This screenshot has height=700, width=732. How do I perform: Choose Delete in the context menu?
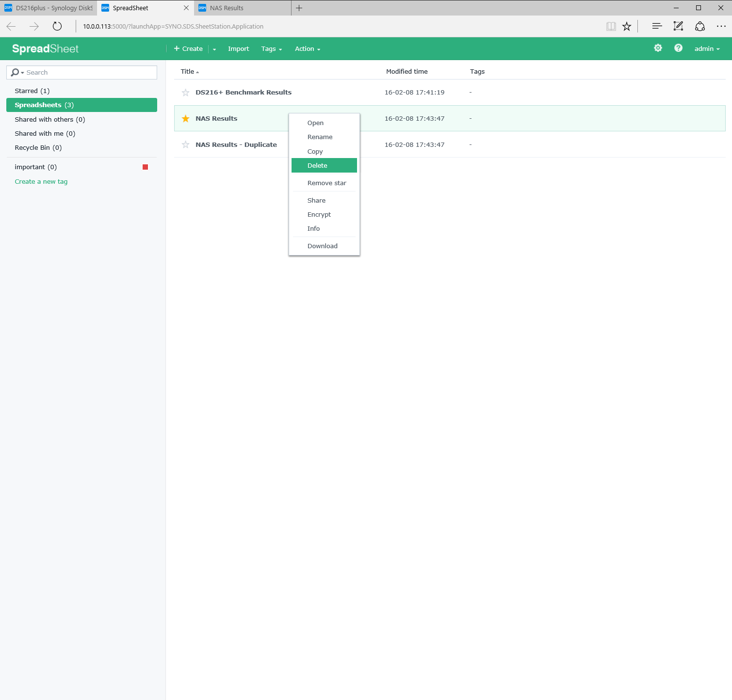click(x=324, y=165)
